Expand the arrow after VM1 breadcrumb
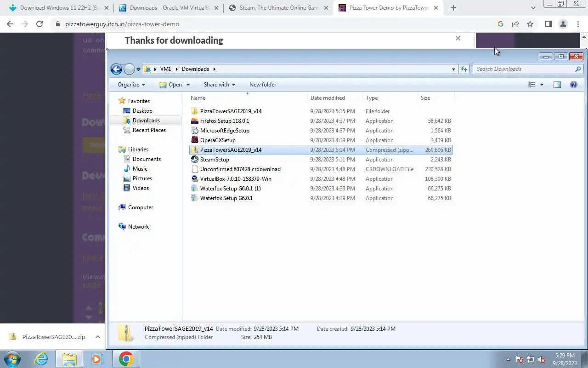Screen dimensions: 588x368 (176, 69)
